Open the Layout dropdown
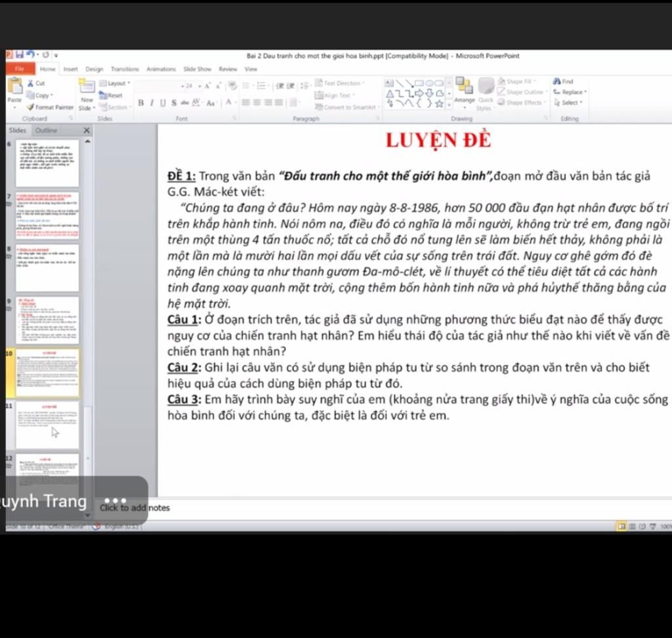 [x=115, y=83]
